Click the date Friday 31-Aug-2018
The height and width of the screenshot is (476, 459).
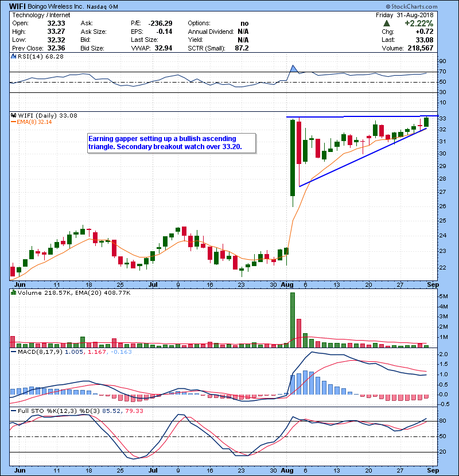click(404, 15)
